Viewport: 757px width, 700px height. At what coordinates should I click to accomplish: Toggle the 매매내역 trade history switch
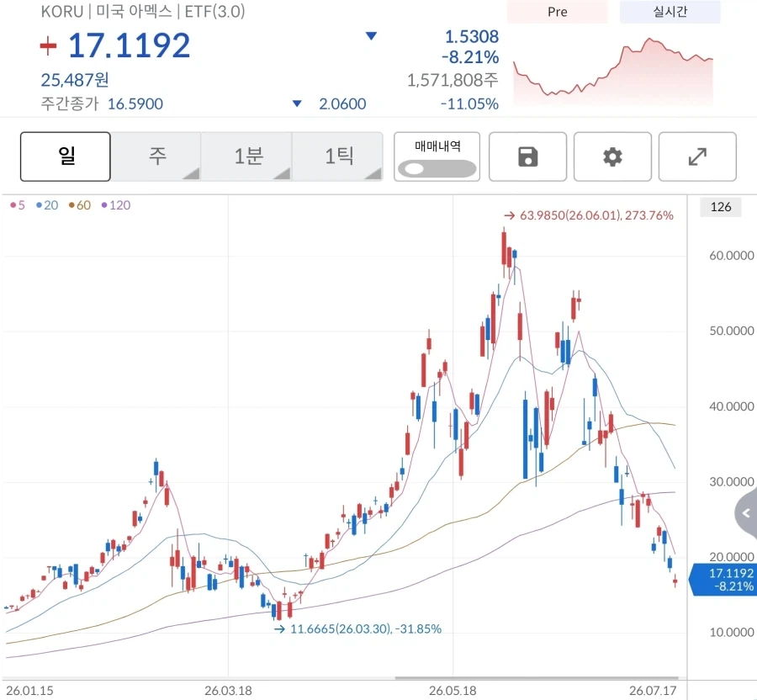(x=437, y=169)
